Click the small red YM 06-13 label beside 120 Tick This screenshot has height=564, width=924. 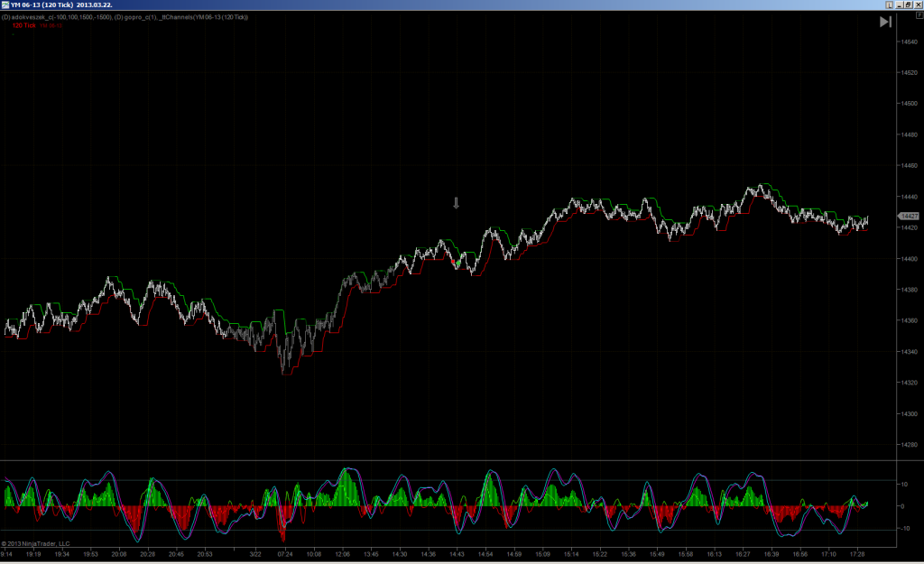[x=51, y=25]
